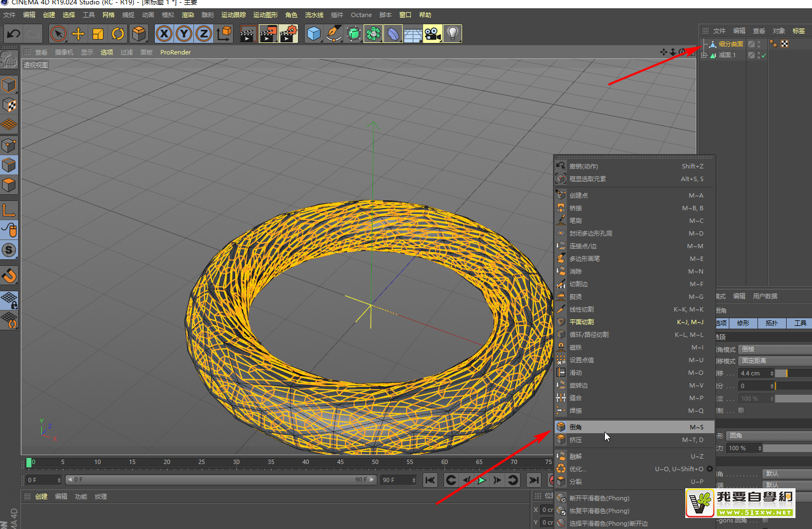Select the Move tool in top toolbar

[x=78, y=34]
